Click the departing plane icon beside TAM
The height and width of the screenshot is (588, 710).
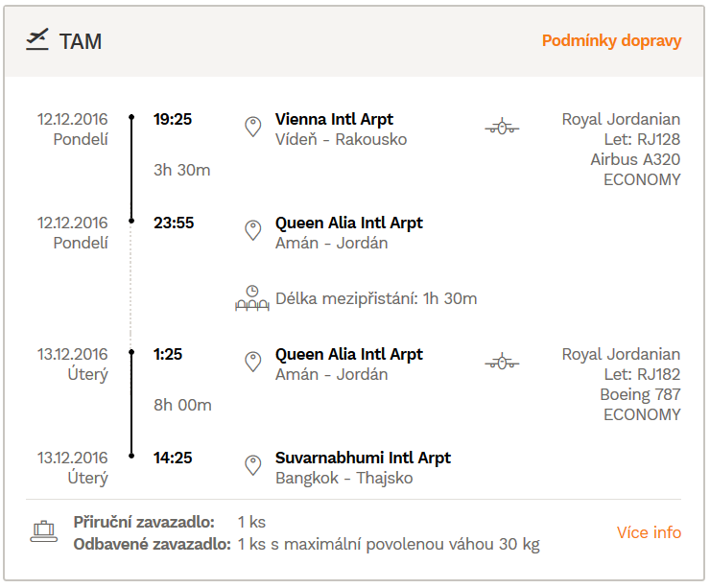[x=37, y=40]
